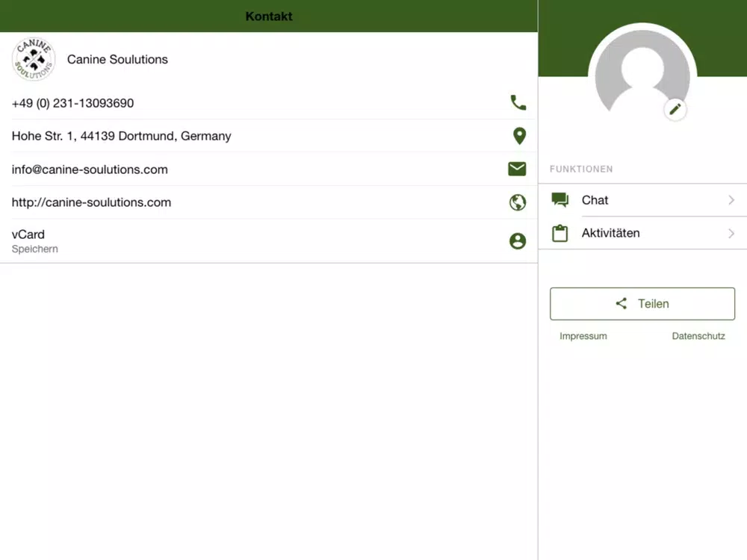Open website via globe icon
Image resolution: width=747 pixels, height=560 pixels.
coord(518,202)
